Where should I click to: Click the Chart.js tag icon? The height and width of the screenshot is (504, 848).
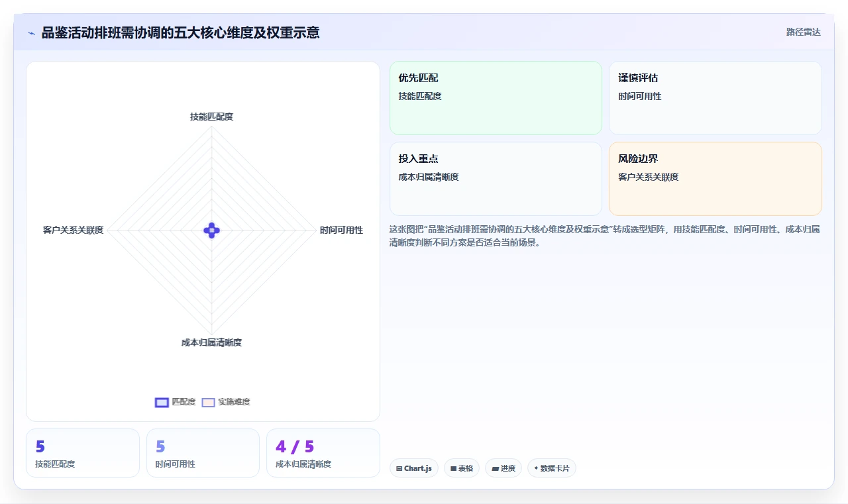399,468
